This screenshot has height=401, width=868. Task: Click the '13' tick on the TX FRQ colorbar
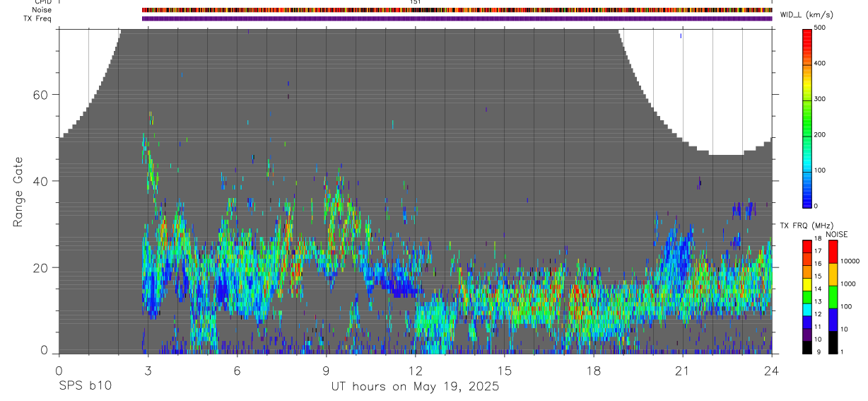(819, 301)
